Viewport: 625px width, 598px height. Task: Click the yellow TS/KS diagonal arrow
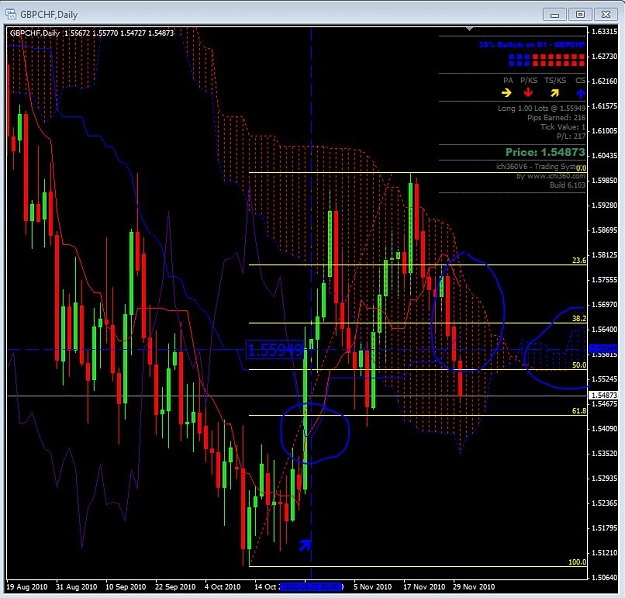click(x=554, y=93)
